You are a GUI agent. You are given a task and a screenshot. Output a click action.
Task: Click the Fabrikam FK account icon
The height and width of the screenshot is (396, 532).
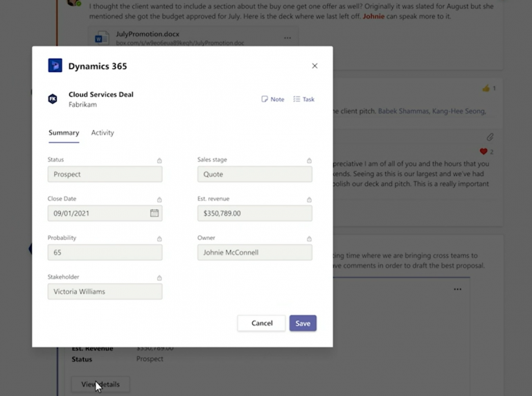[x=53, y=99]
